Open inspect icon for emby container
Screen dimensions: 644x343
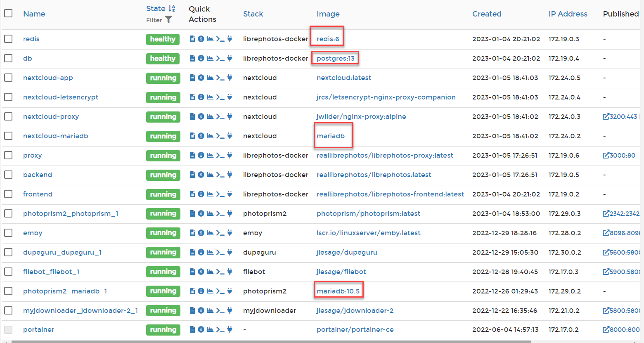pos(201,233)
